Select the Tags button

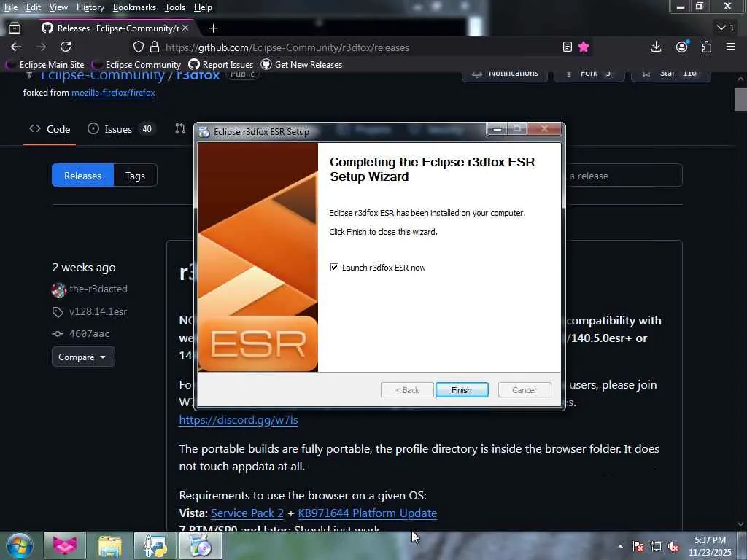(135, 175)
